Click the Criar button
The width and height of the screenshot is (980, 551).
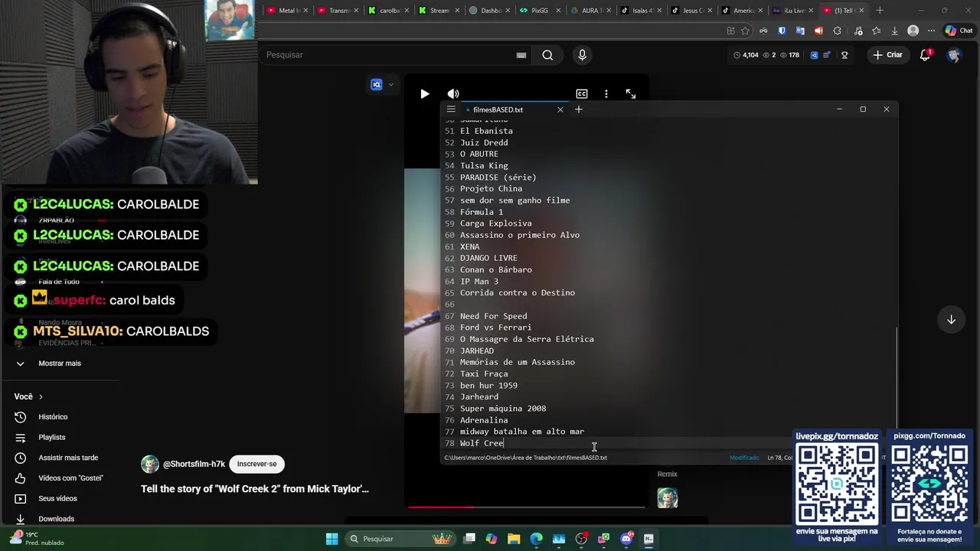(x=887, y=55)
